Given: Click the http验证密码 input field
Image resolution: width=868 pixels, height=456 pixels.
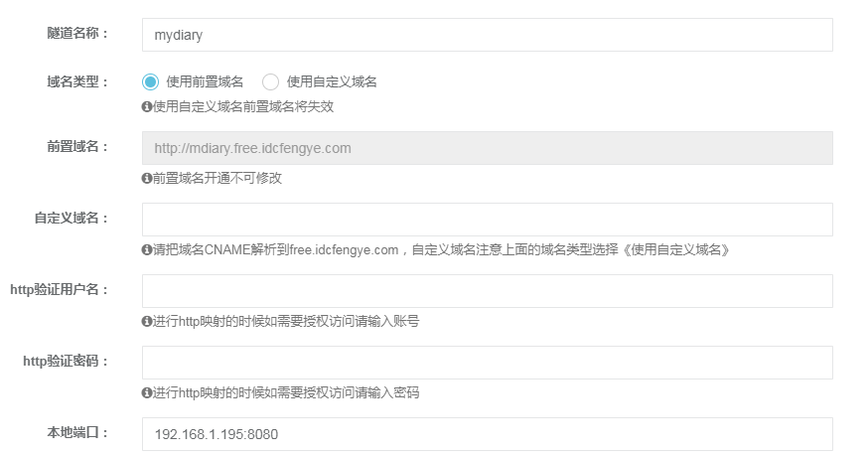Looking at the screenshot, I should click(x=487, y=363).
